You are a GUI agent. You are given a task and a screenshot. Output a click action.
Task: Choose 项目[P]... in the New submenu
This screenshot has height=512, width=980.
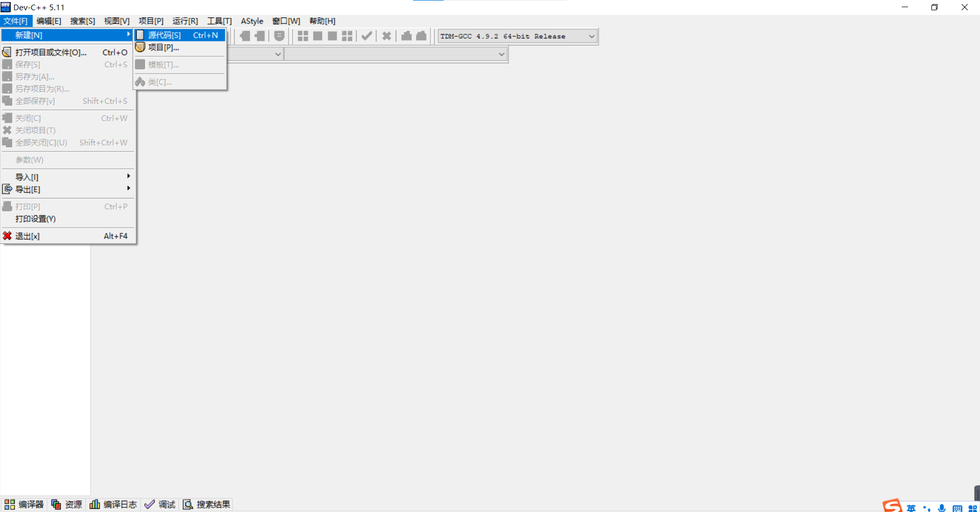coord(180,48)
